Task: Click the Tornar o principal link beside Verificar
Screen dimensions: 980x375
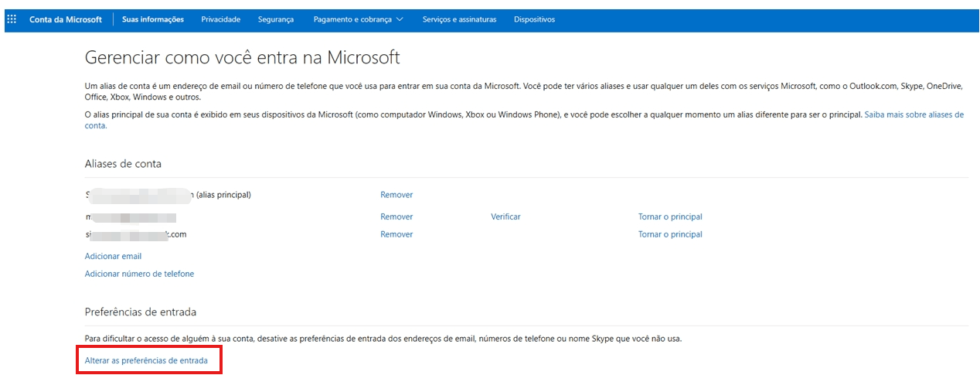Action: click(x=670, y=217)
